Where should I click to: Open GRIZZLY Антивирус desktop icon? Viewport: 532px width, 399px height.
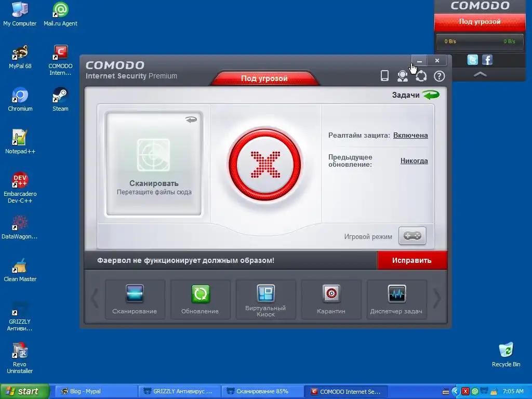click(x=20, y=316)
